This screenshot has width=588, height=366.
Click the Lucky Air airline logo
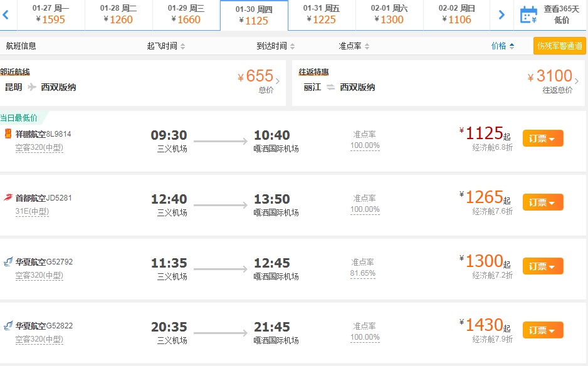[8, 133]
